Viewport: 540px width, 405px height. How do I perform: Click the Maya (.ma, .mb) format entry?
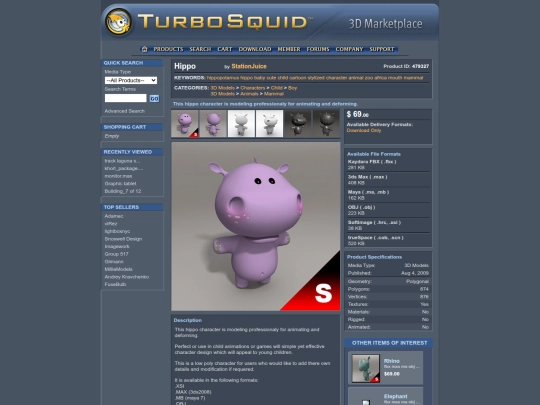pos(368,192)
